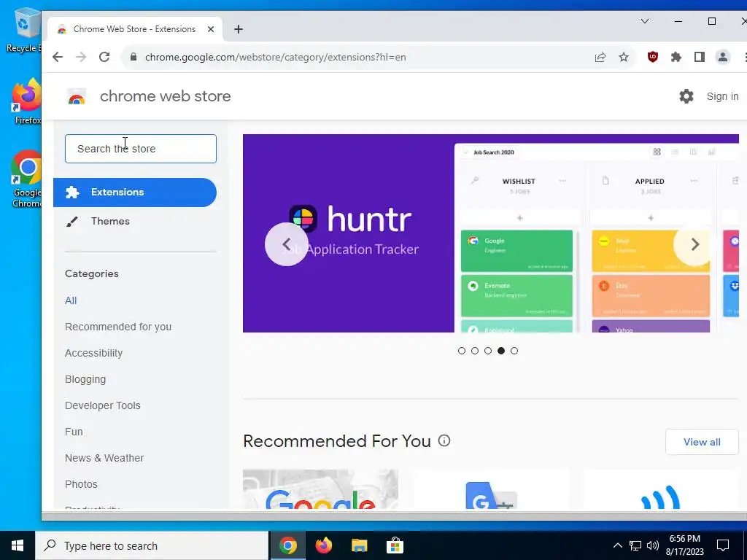This screenshot has width=747, height=560.
Task: Click the padlock site info icon
Action: [133, 57]
